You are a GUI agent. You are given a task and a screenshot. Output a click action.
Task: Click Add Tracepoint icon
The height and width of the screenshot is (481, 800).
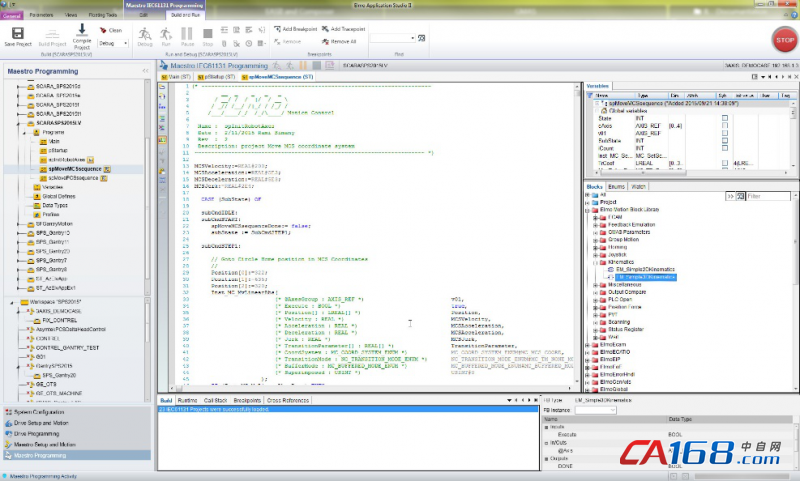pyautogui.click(x=325, y=29)
